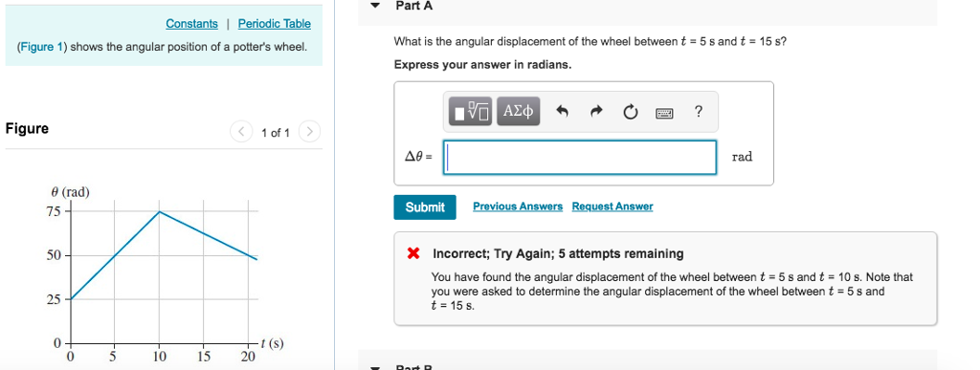Viewport: 980px width, 370px height.
Task: Go to previous figure arrow
Action: coord(240,132)
